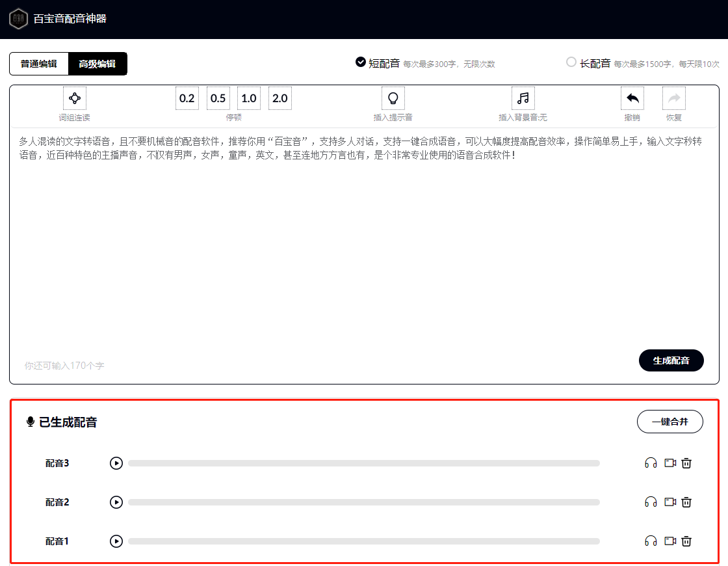The width and height of the screenshot is (728, 566).
Task: Delete 配音2 with the trash icon
Action: click(686, 502)
